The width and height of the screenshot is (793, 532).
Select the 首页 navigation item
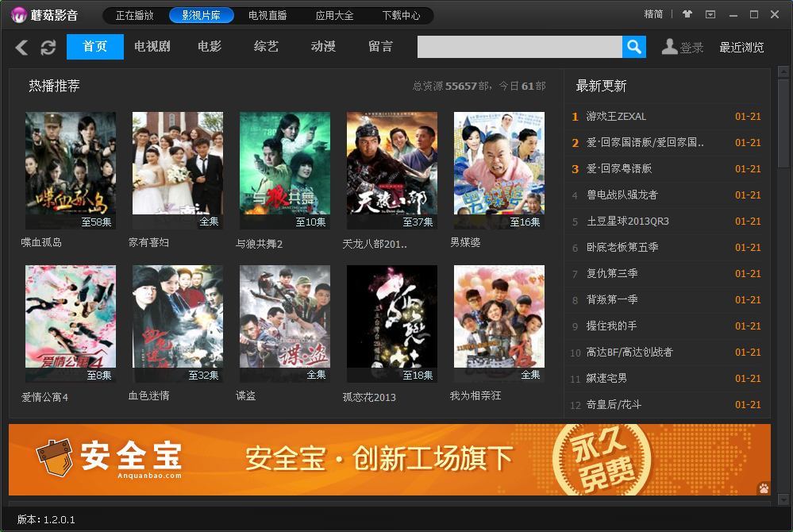click(95, 47)
